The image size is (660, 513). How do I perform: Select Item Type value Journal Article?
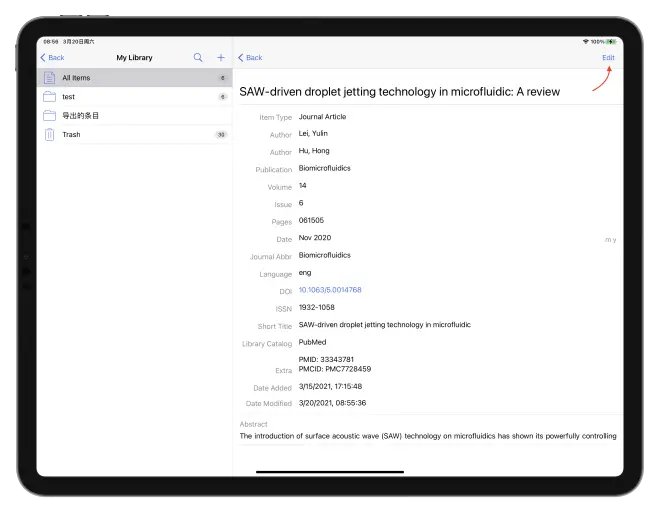pos(322,117)
